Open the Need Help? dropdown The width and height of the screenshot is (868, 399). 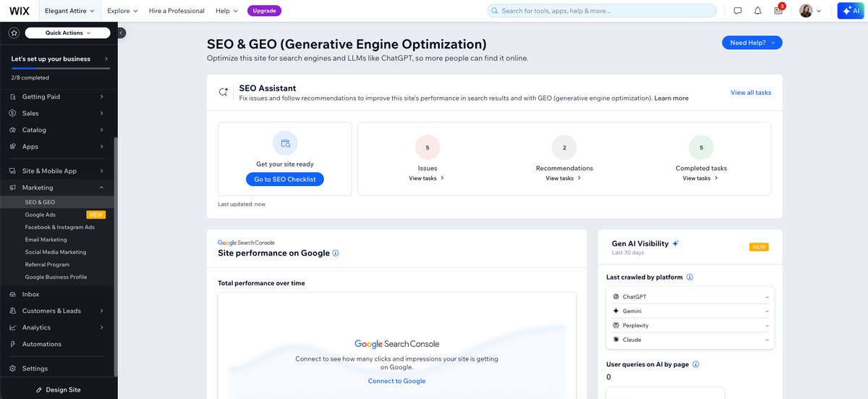pyautogui.click(x=752, y=43)
